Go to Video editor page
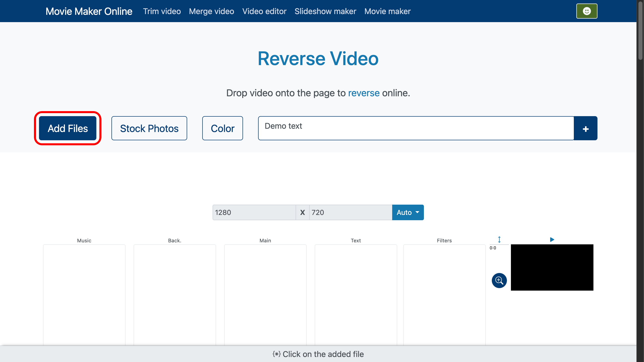Viewport: 644px width, 362px height. 264,11
